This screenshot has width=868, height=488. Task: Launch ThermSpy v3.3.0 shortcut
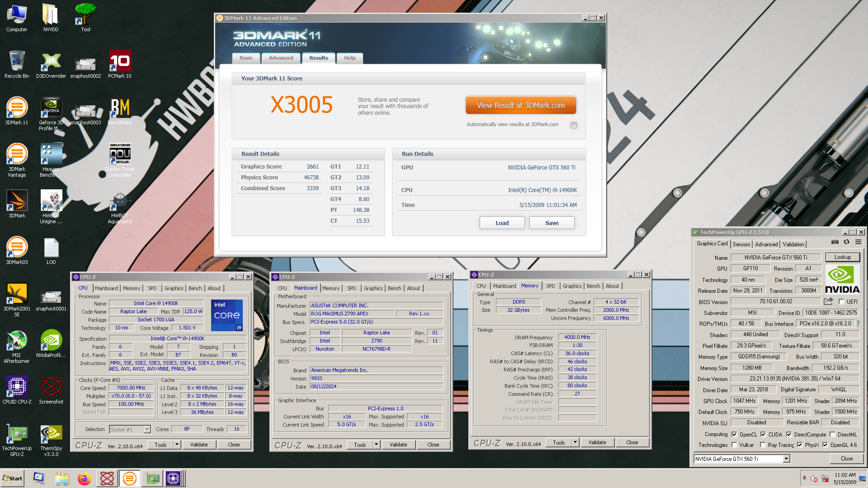[x=51, y=440]
